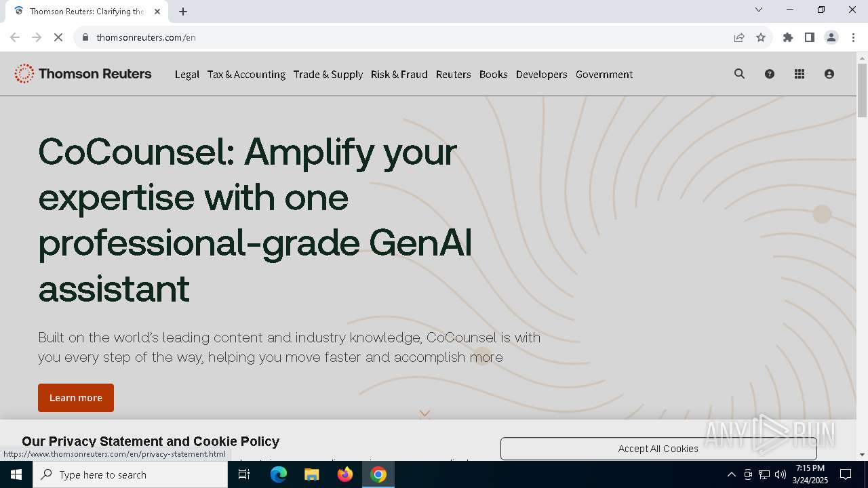The height and width of the screenshot is (488, 868).
Task: Open the Government nav item
Action: pos(604,75)
